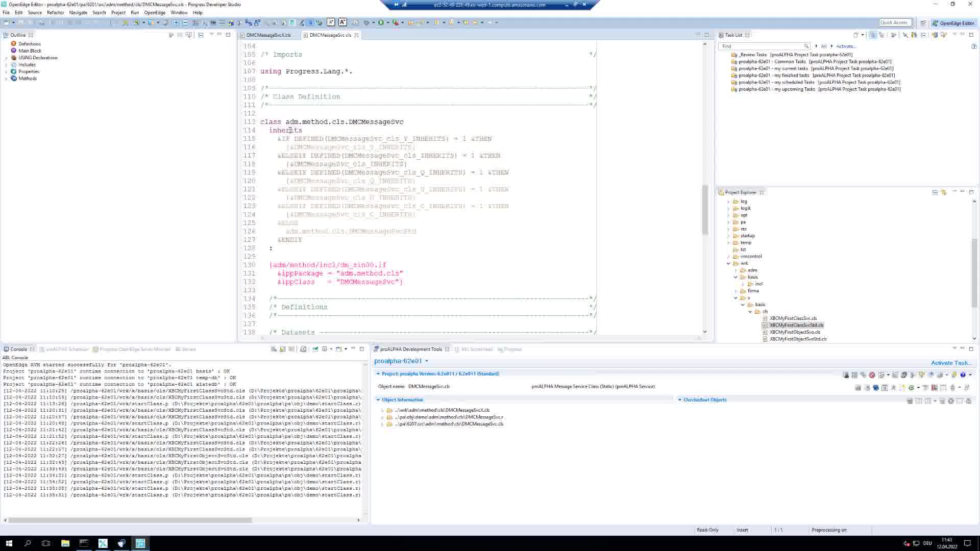980x551 pixels.
Task: Select 'my current tasks' entry in Task List
Action: tap(816, 68)
